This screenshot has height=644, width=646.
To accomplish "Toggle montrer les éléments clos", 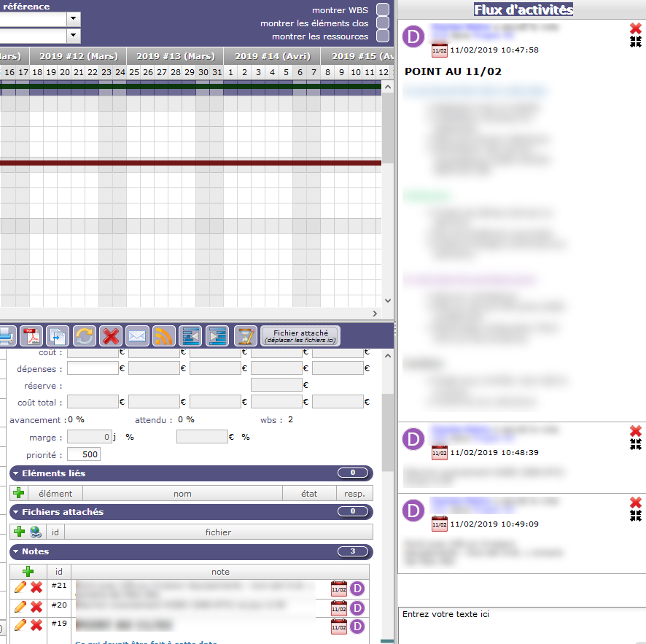I will 383,23.
